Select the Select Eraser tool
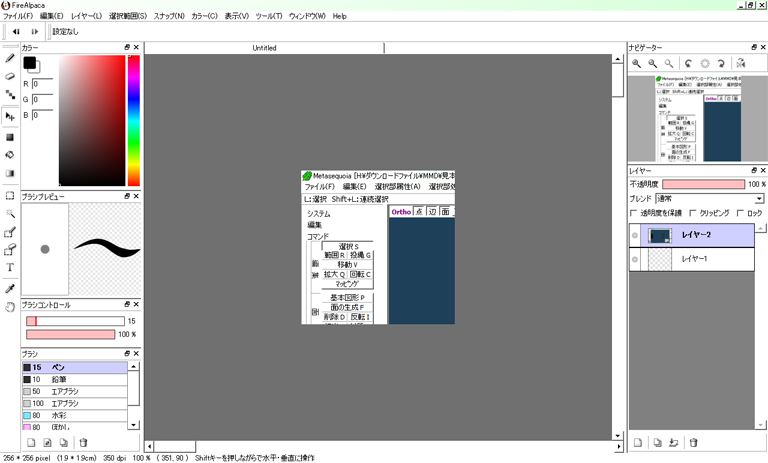Screen dimensions: 768x463 10,250
